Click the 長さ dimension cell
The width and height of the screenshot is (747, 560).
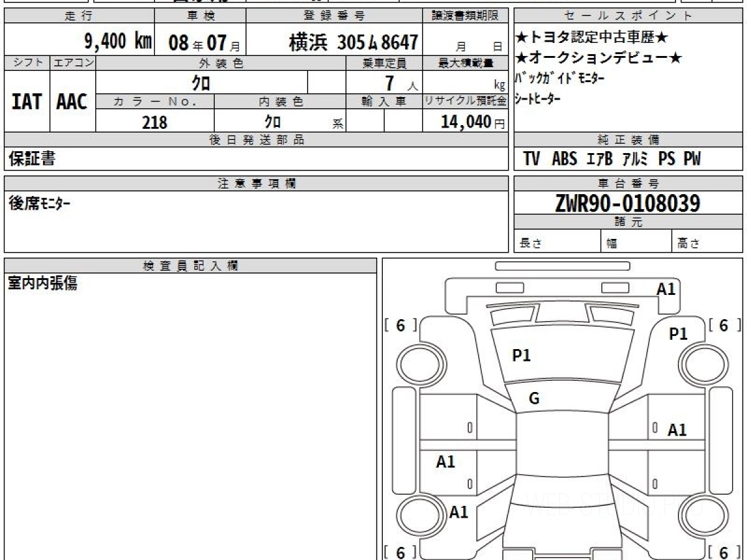tap(557, 242)
